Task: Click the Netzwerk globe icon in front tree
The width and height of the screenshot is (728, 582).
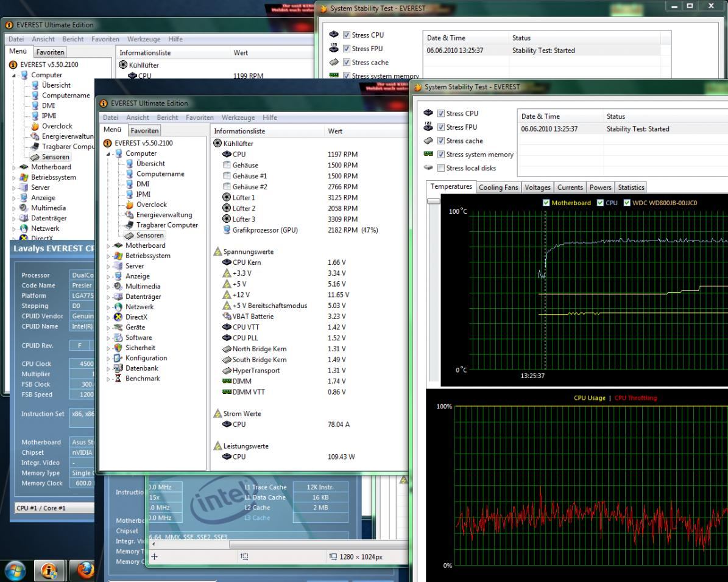Action: point(118,307)
